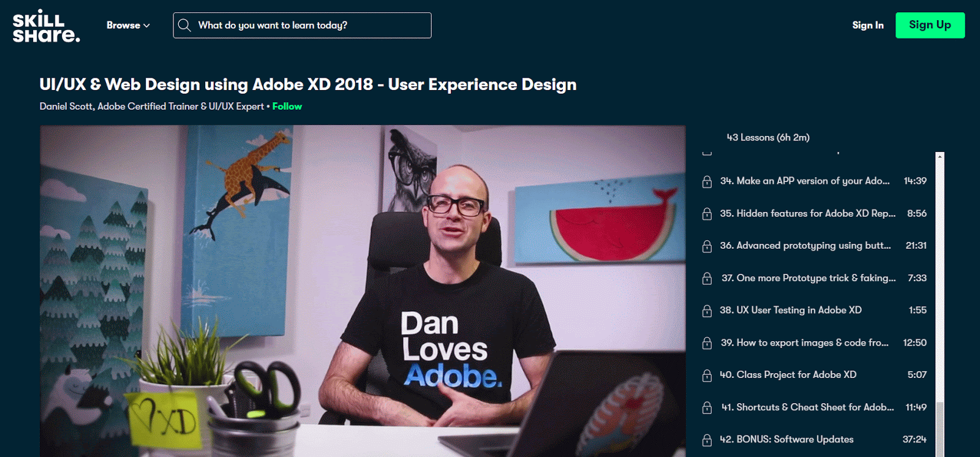Click the 14:39 duration of lesson 34
980x457 pixels.
point(915,181)
